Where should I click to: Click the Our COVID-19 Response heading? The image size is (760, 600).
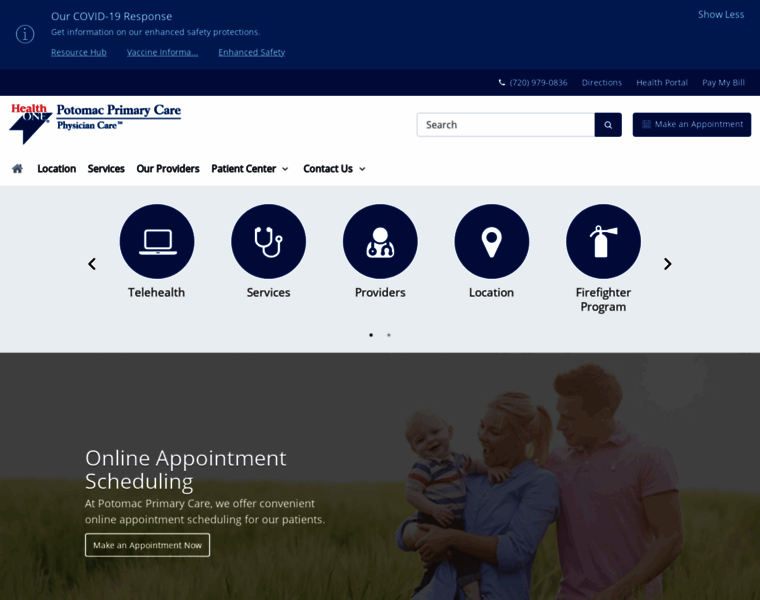click(111, 16)
